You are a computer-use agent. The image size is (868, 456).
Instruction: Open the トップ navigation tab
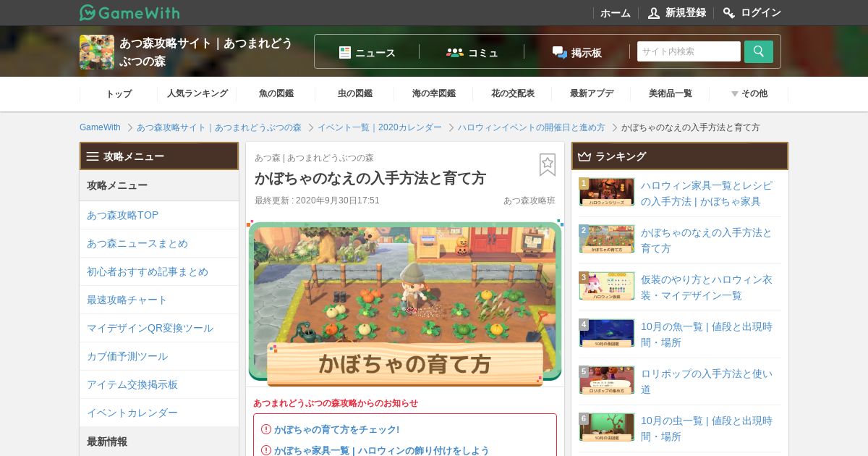119,93
